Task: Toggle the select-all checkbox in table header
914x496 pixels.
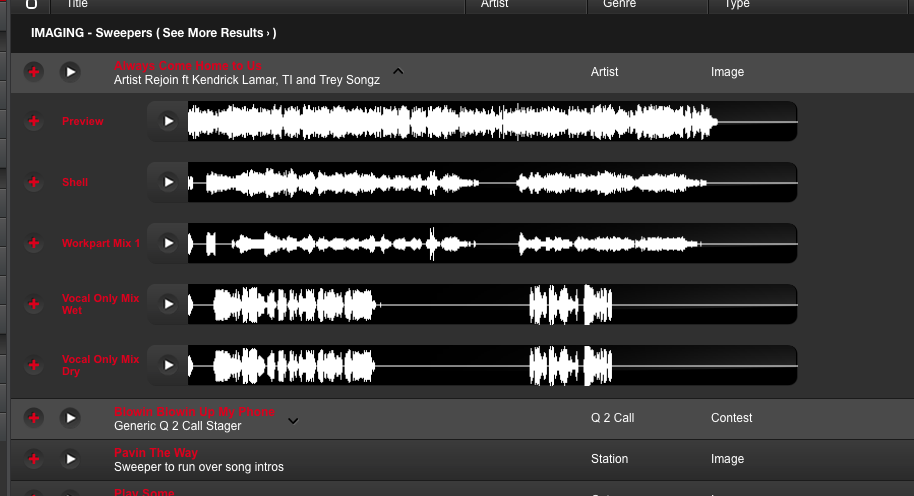Action: click(31, 4)
